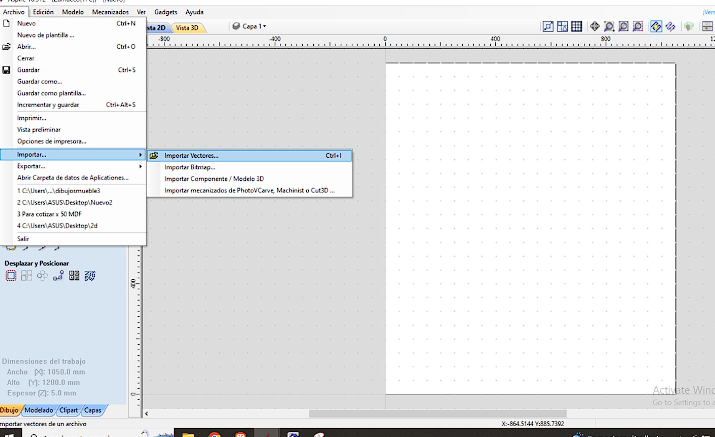Image resolution: width=715 pixels, height=437 pixels.
Task: Toggle the highlighted snapping toolbar icon
Action: pos(656,26)
